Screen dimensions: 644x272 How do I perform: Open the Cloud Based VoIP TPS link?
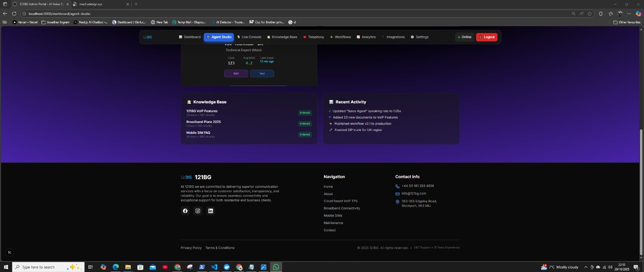[341, 201]
